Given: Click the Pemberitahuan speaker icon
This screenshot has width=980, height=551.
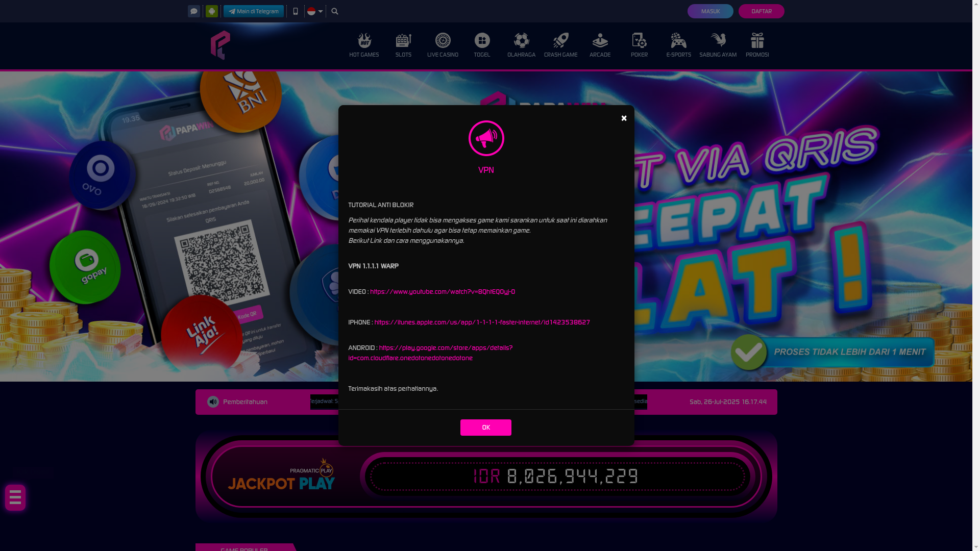Looking at the screenshot, I should pyautogui.click(x=213, y=402).
